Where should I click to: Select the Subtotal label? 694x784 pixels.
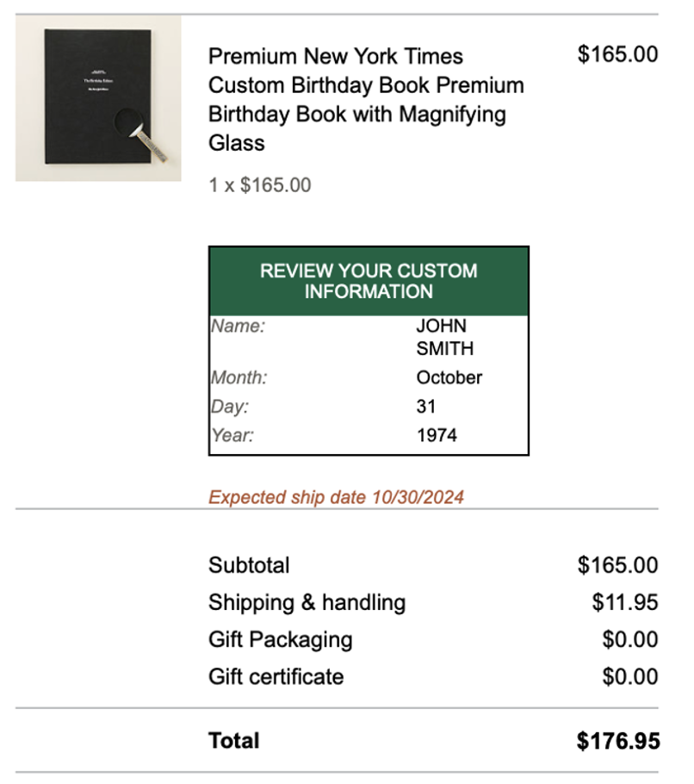pyautogui.click(x=249, y=565)
